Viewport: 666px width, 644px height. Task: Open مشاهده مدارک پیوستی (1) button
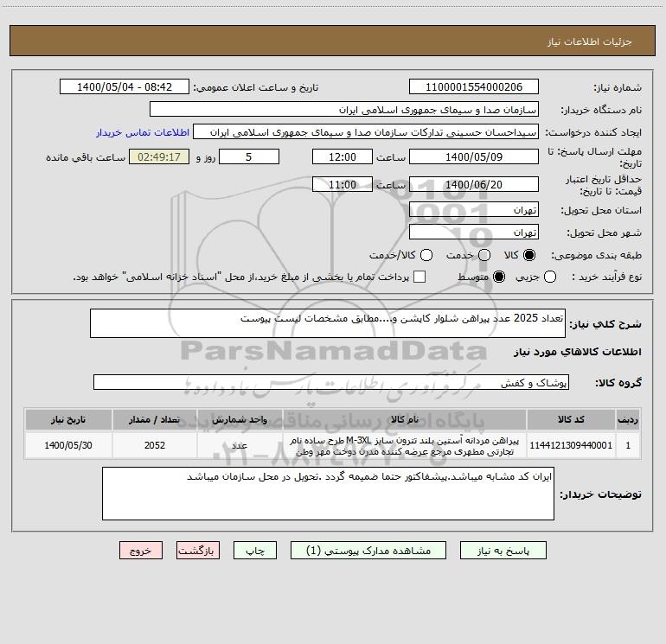coord(368,550)
